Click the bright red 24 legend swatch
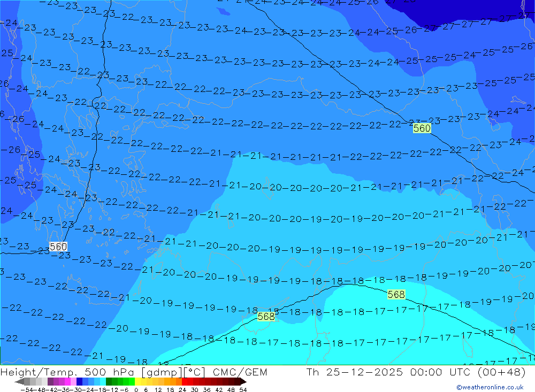Image resolution: width=535 pixels, height=392 pixels. pos(185,382)
